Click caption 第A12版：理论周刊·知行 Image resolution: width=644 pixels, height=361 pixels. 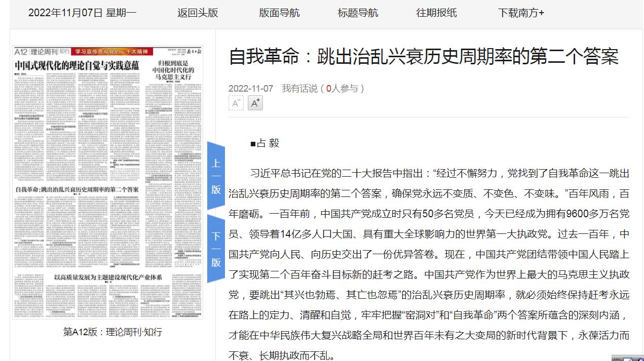(x=112, y=332)
